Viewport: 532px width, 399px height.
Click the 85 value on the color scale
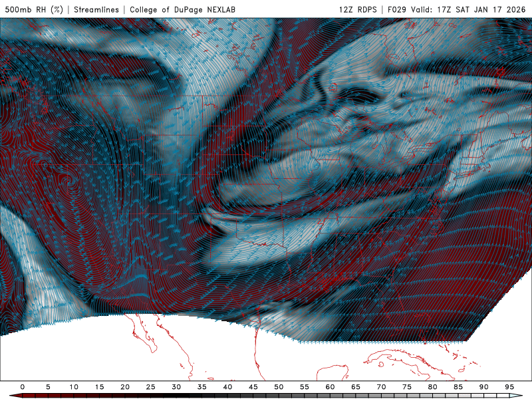click(x=458, y=387)
